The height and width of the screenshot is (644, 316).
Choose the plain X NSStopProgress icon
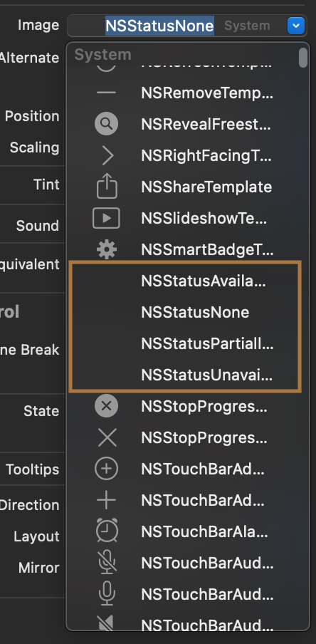(x=107, y=437)
